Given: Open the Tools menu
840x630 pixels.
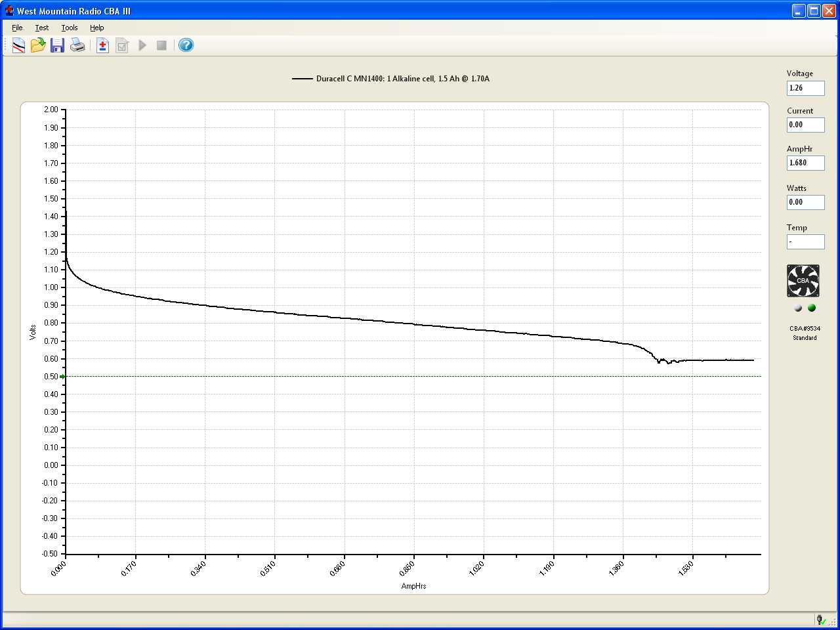Looking at the screenshot, I should pyautogui.click(x=70, y=28).
